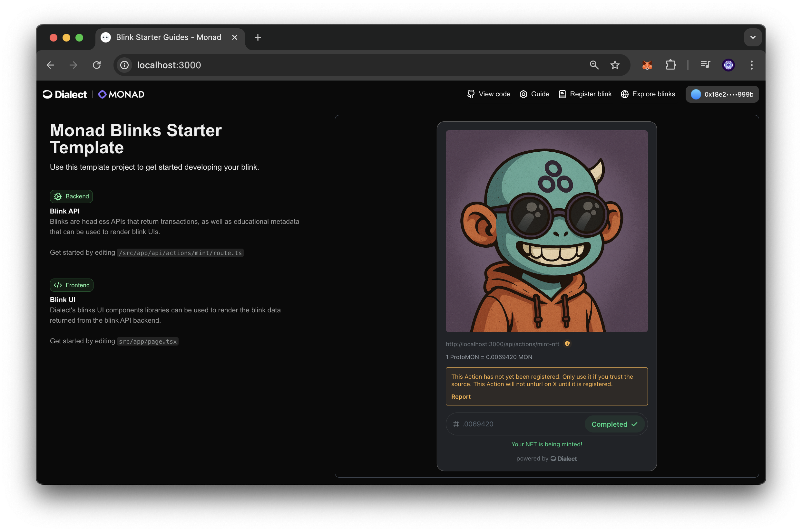Open Explore blinks in the header
The image size is (802, 532).
tap(648, 94)
